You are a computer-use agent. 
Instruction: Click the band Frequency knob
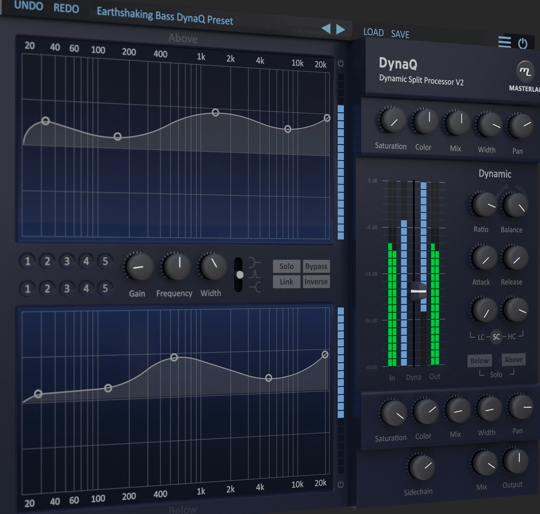(x=177, y=266)
